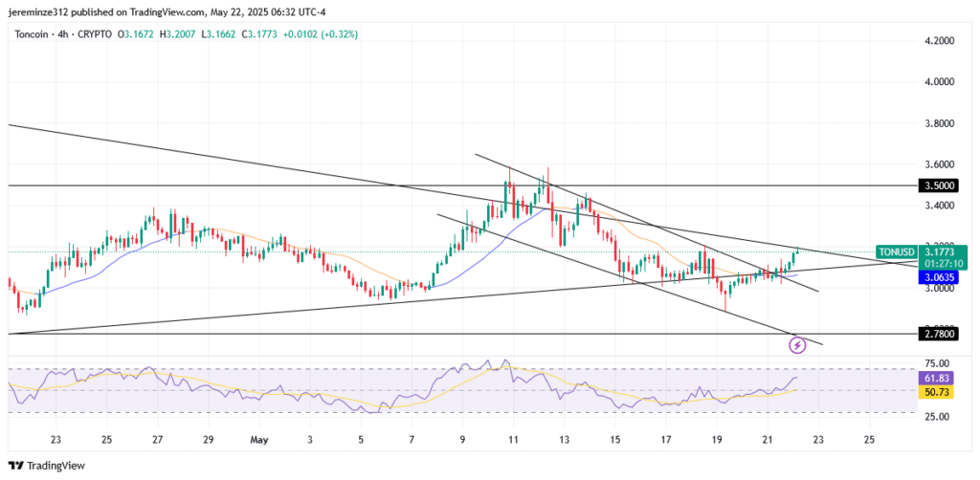Image resolution: width=980 pixels, height=480 pixels.
Task: Click the yellow RSI average 50.73 label
Action: point(935,391)
